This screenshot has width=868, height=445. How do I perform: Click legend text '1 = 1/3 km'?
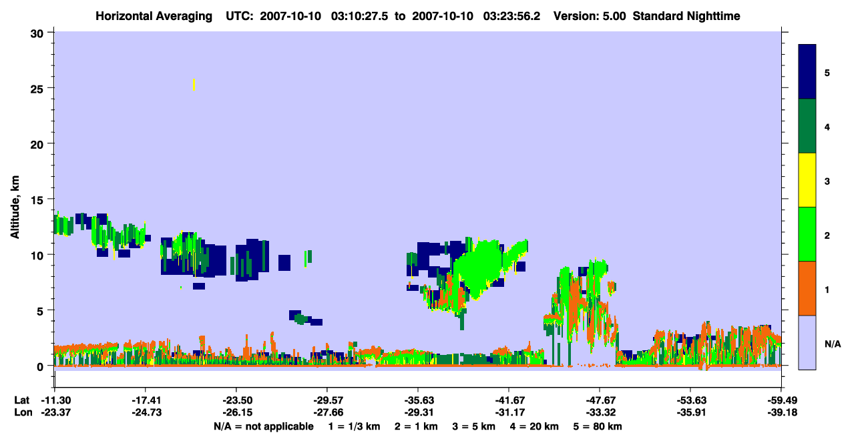click(355, 426)
